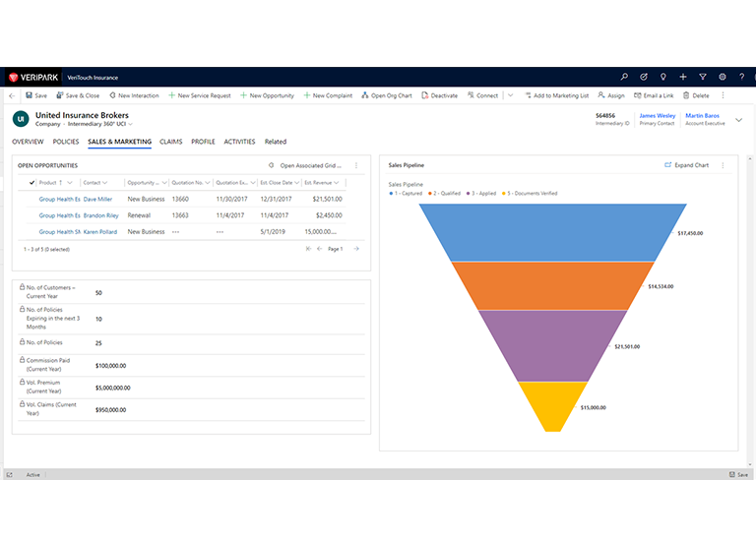Viewport: 756px width, 540px height.
Task: Click the help question mark icon
Action: point(741,77)
